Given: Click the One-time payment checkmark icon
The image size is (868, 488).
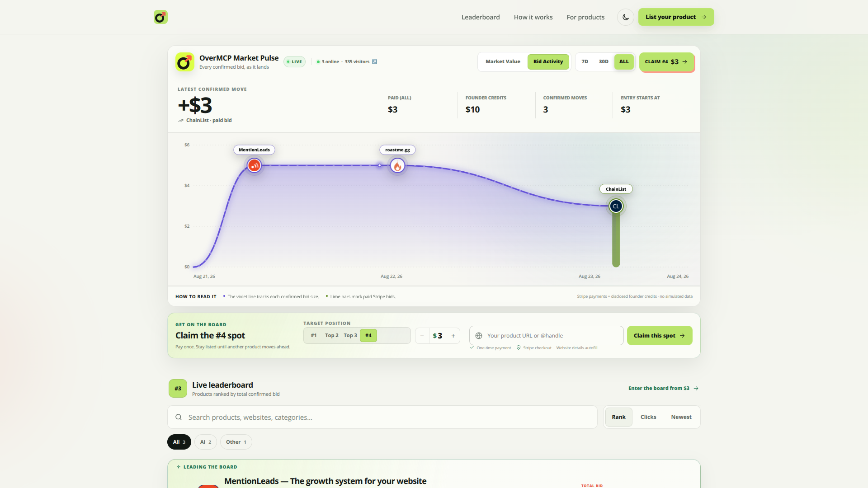Looking at the screenshot, I should point(472,348).
